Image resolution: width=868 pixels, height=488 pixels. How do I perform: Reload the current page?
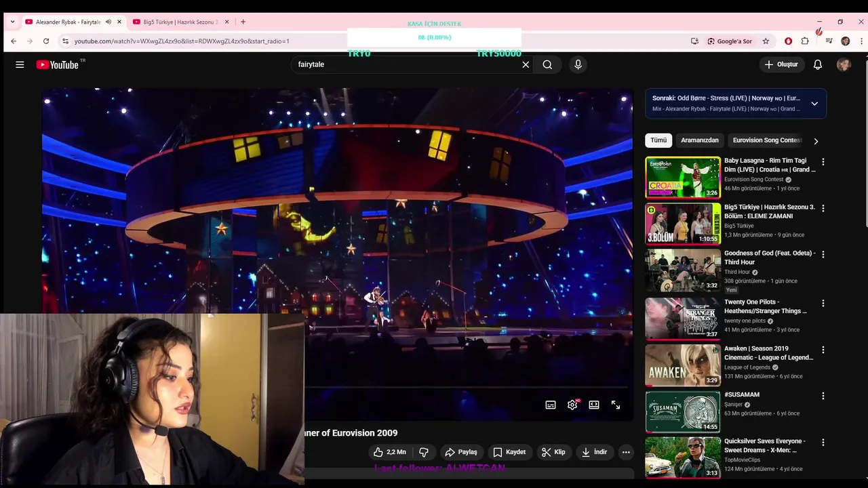pyautogui.click(x=46, y=41)
